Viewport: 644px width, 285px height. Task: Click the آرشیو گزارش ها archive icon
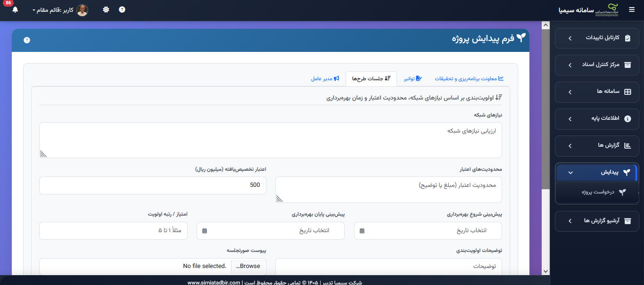click(x=627, y=221)
